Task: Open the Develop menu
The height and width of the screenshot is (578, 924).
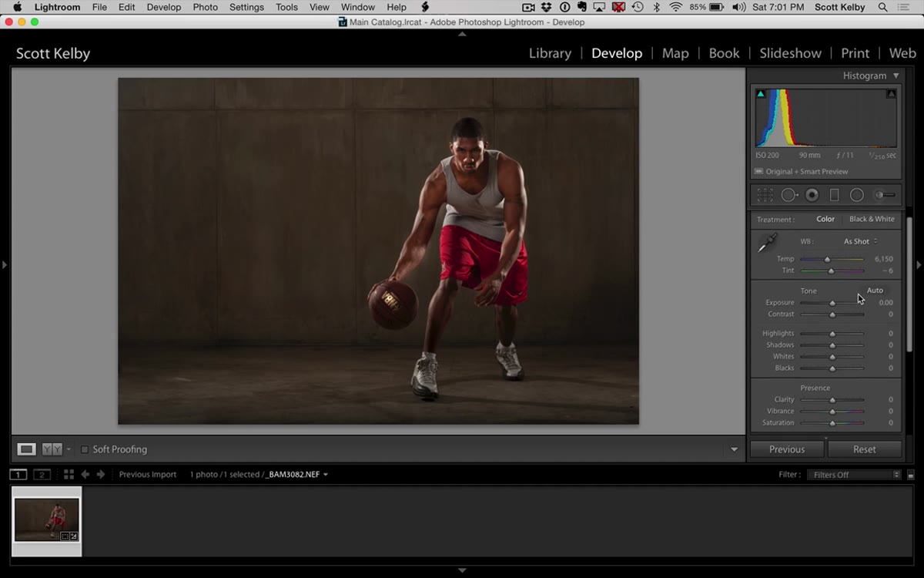Action: point(164,7)
